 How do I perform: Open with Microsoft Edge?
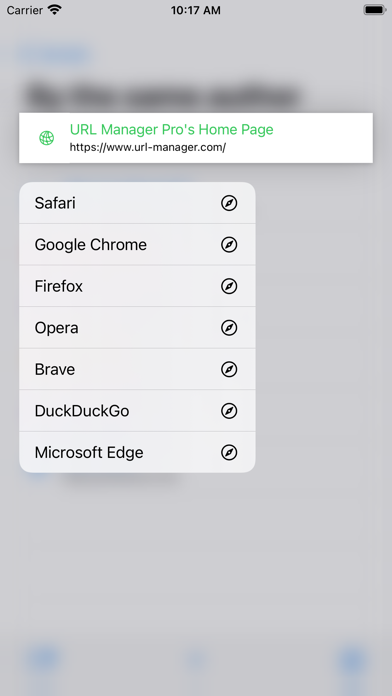137,452
